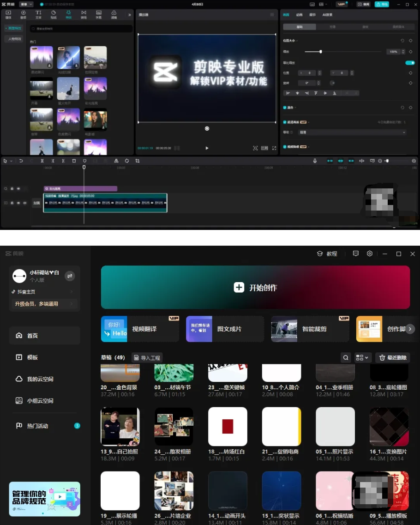This screenshot has width=420, height=525.
Task: Select the 画面特效 effects category
Action: point(14,29)
